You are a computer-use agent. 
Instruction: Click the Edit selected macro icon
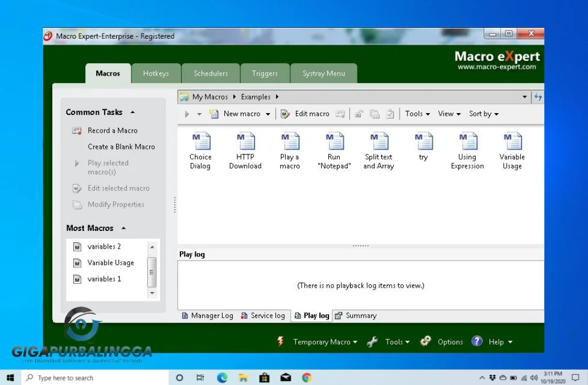coord(77,188)
